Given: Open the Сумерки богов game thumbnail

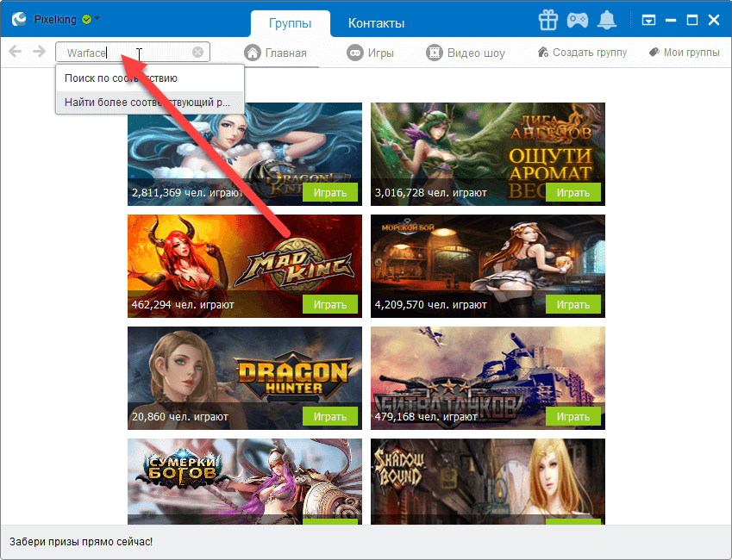Looking at the screenshot, I should point(245,482).
